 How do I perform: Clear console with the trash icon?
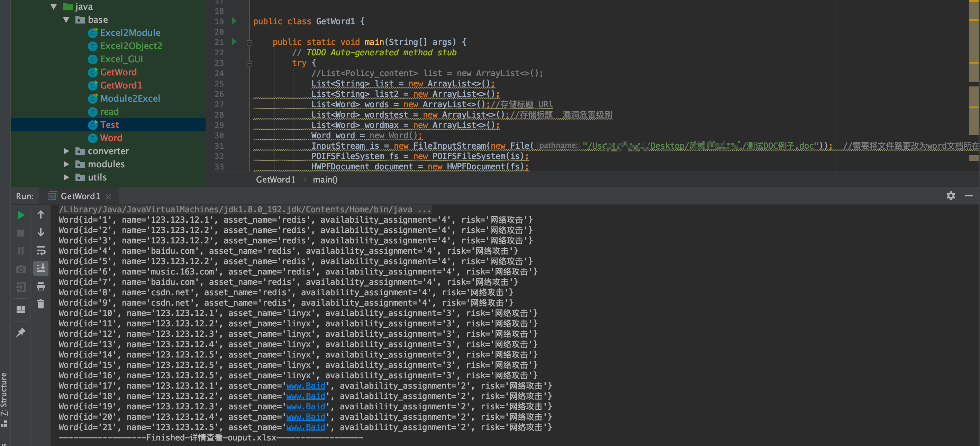41,304
